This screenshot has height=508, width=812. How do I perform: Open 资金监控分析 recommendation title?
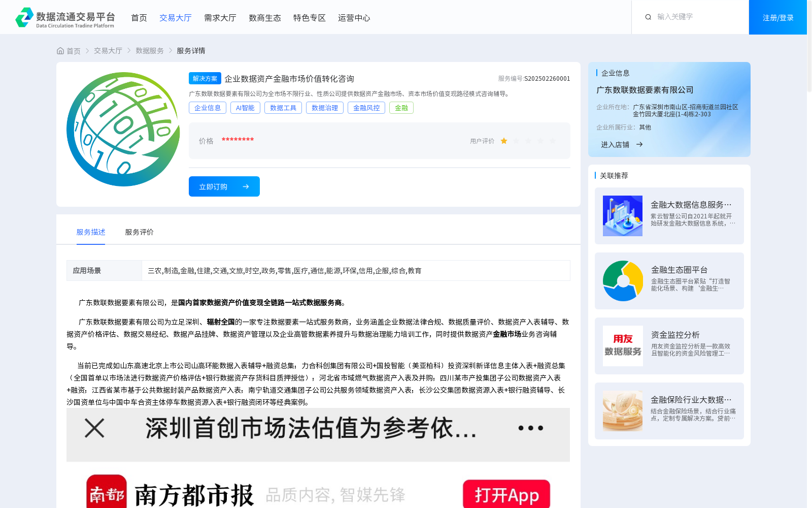coord(675,335)
